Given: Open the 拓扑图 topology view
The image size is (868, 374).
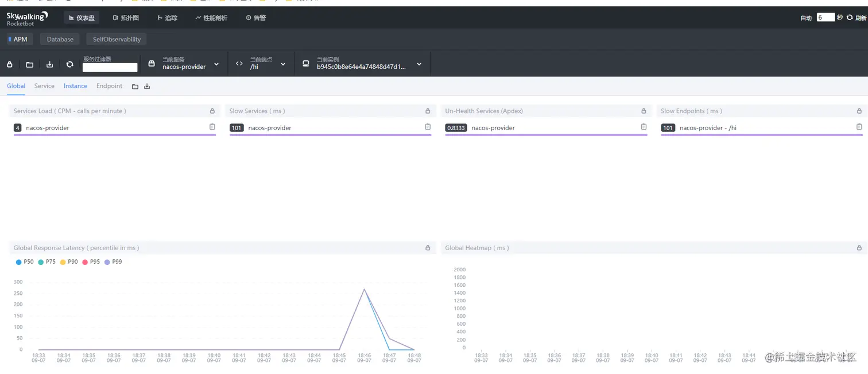Looking at the screenshot, I should click(126, 18).
